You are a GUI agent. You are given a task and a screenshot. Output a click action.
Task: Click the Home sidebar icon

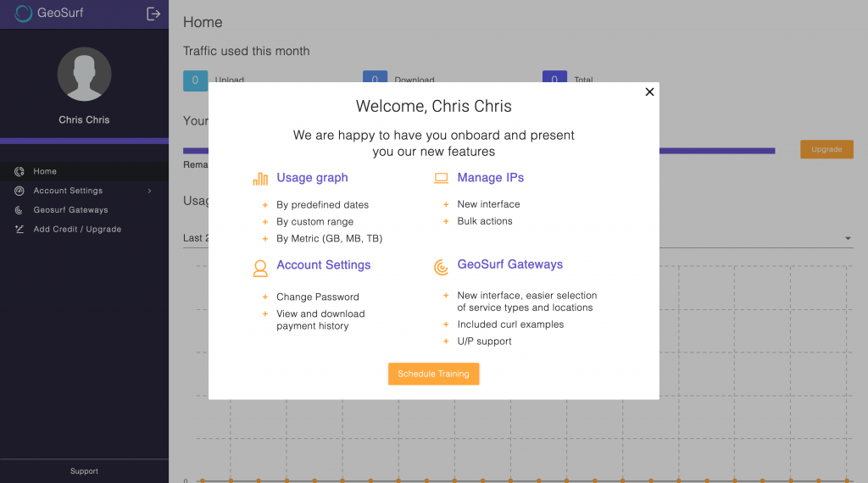click(19, 171)
